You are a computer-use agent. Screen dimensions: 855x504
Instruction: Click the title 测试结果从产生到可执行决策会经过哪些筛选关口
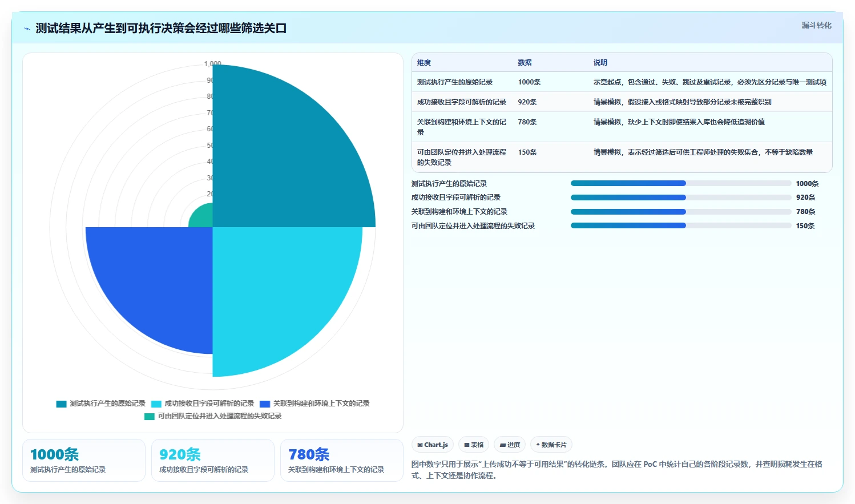coord(161,28)
